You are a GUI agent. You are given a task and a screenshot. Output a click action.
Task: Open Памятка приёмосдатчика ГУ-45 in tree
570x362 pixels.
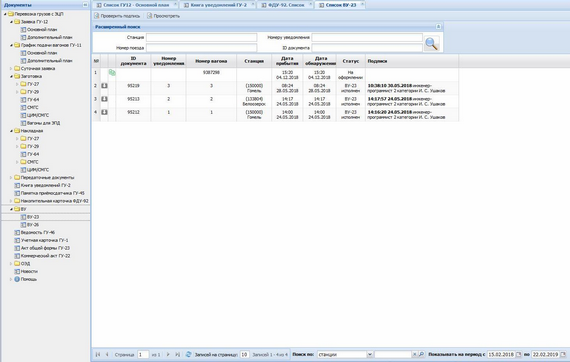52,193
